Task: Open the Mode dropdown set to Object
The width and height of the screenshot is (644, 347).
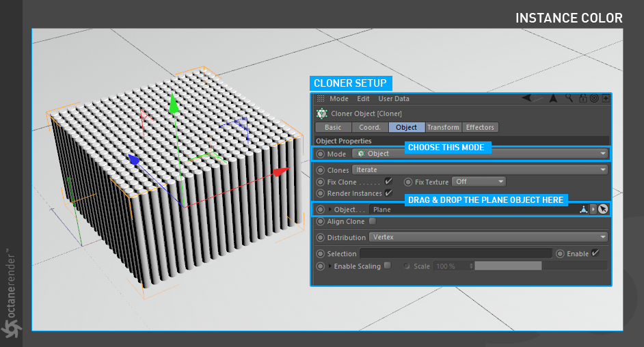Action: click(x=479, y=154)
